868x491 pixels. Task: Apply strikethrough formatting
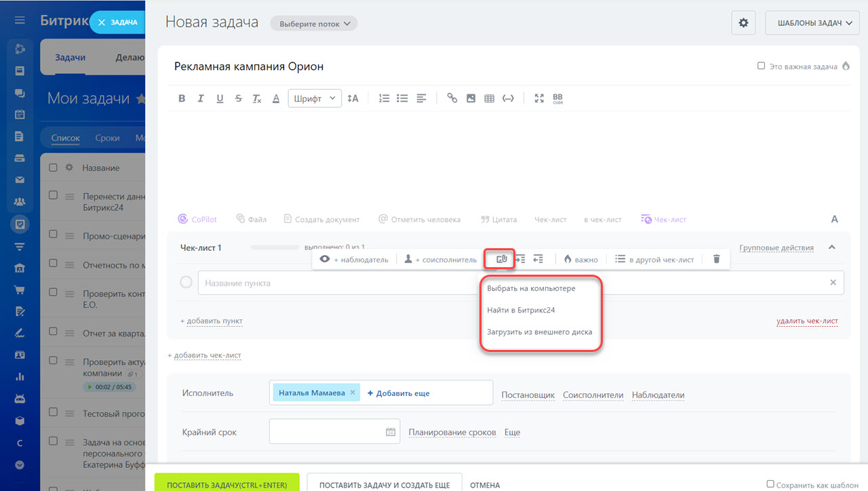coord(238,98)
